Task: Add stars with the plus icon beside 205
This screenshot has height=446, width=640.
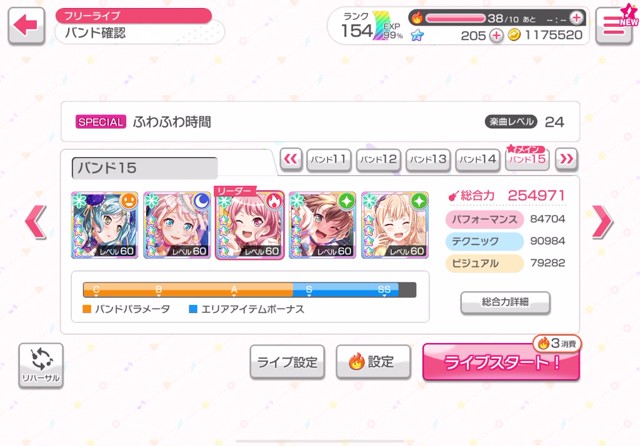Action: (x=496, y=36)
